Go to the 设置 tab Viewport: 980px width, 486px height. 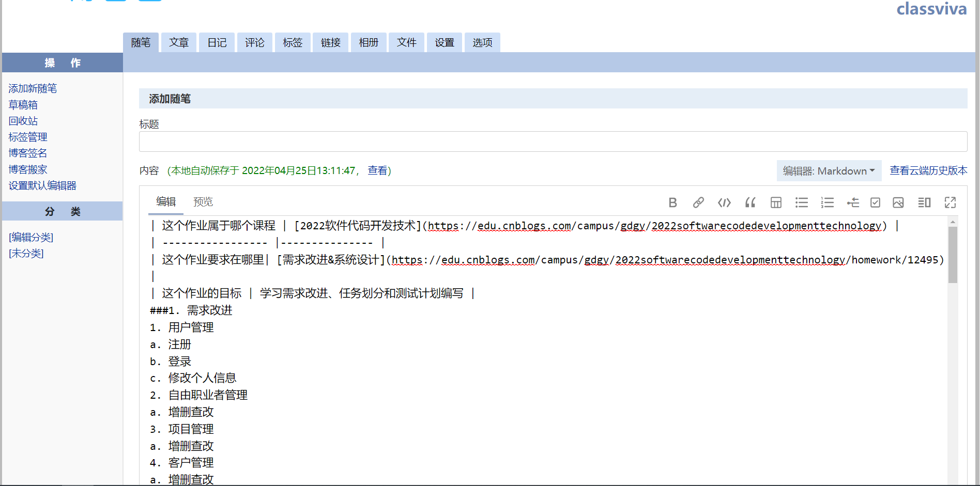(x=445, y=42)
